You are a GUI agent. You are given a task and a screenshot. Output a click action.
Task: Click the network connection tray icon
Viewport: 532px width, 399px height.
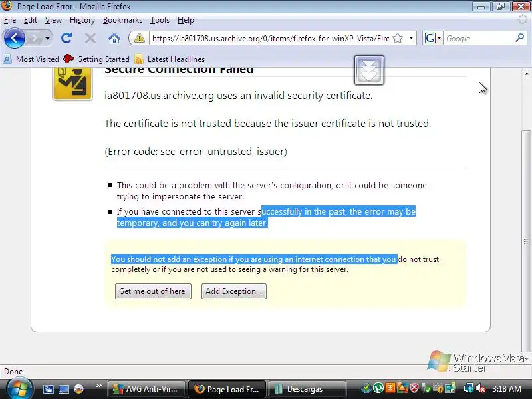point(469,388)
